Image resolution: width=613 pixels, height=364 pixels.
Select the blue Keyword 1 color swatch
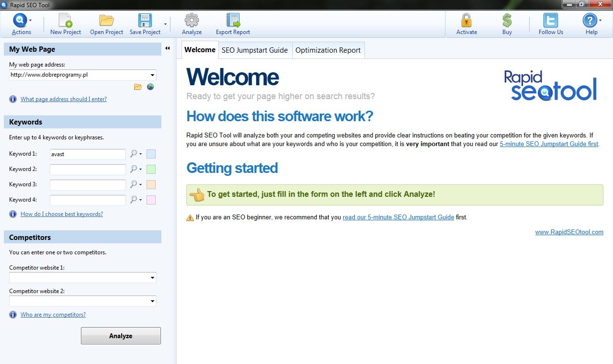(x=151, y=154)
